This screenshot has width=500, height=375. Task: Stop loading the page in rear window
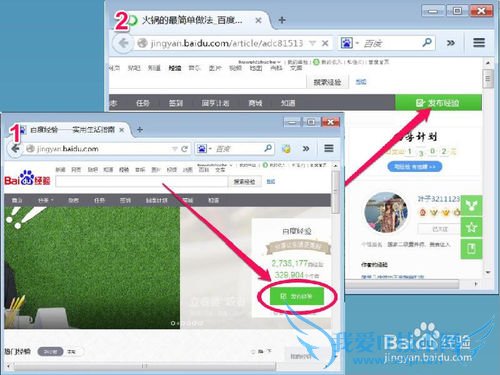coord(325,43)
